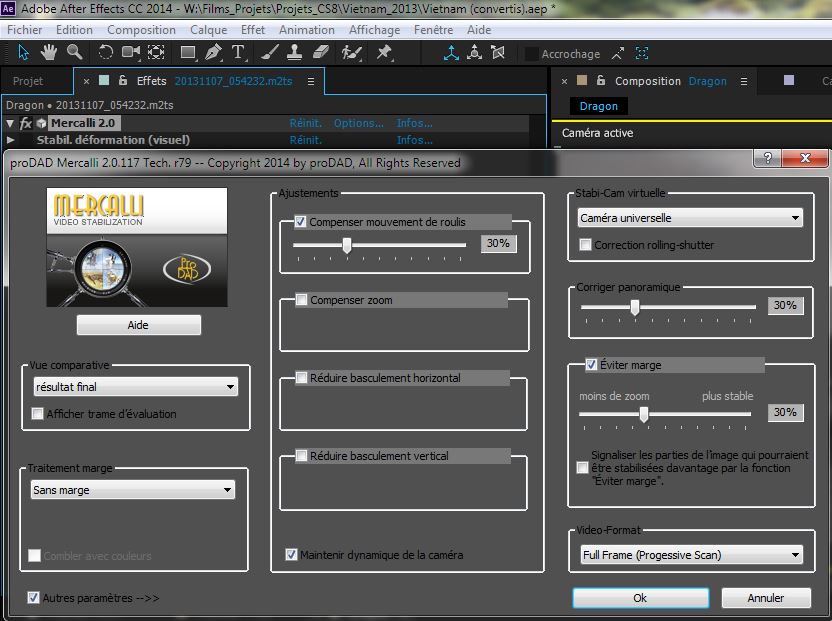Toggle the lock on the Composition panel

coord(601,80)
